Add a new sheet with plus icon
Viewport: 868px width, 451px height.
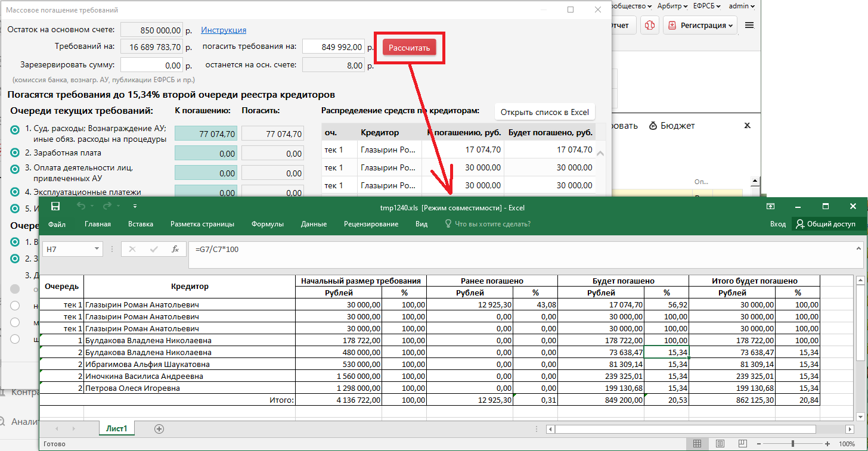pyautogui.click(x=159, y=429)
